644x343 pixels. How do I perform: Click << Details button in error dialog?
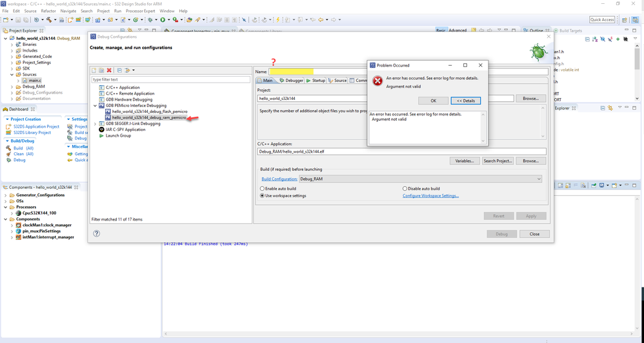point(466,101)
